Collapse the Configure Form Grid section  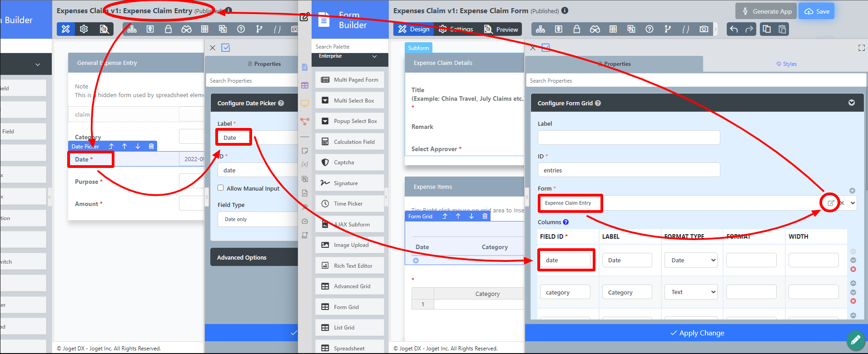click(852, 103)
